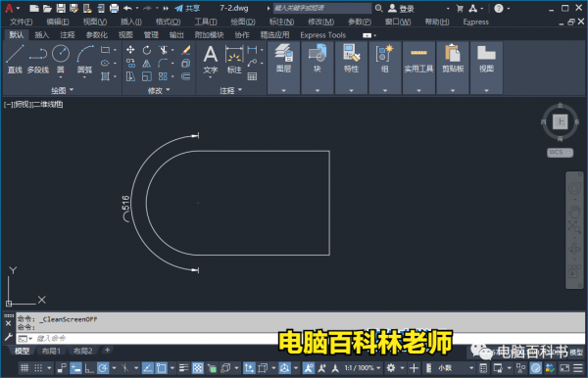Toggle lineweight display
This screenshot has height=378, width=588.
coord(183,368)
